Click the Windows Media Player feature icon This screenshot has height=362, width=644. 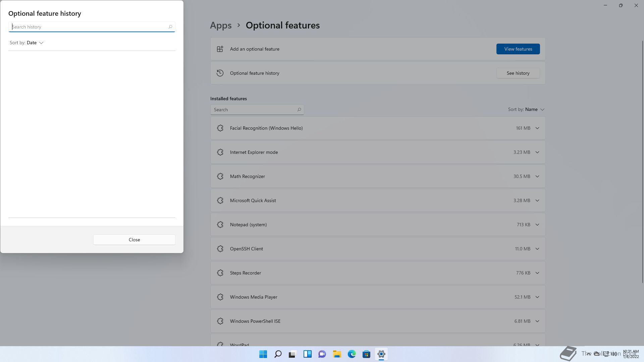(220, 297)
